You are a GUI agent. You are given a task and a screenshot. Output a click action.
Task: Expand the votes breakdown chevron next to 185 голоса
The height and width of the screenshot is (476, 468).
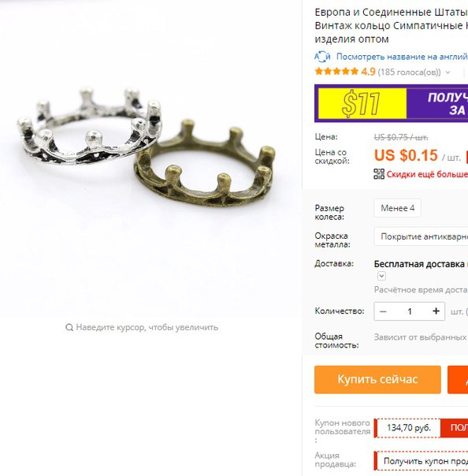[x=448, y=73]
